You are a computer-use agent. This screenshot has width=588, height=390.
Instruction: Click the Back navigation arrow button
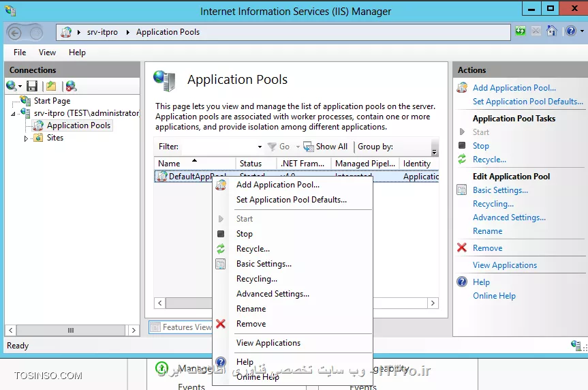pos(14,33)
